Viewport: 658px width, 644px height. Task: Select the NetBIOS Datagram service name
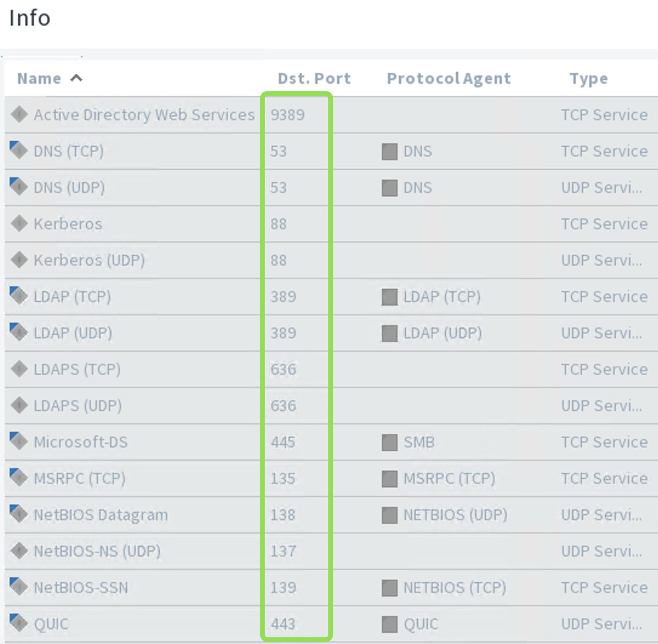(x=101, y=515)
